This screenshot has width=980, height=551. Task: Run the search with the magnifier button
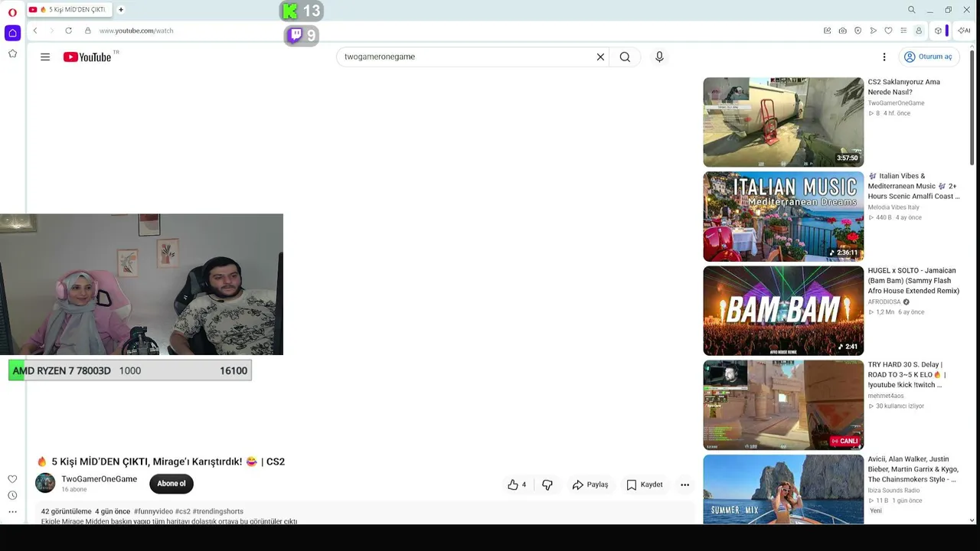click(625, 57)
